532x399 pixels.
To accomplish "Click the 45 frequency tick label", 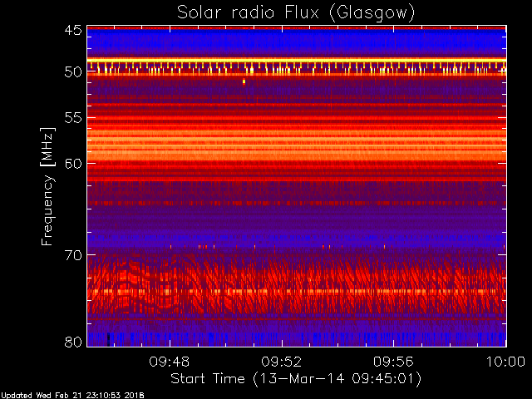I will pos(72,31).
